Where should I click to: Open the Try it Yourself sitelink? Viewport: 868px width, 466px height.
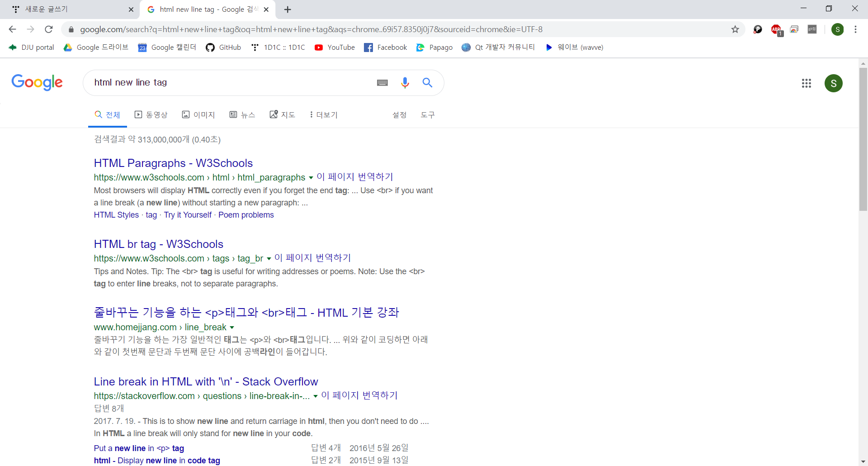[x=188, y=215]
